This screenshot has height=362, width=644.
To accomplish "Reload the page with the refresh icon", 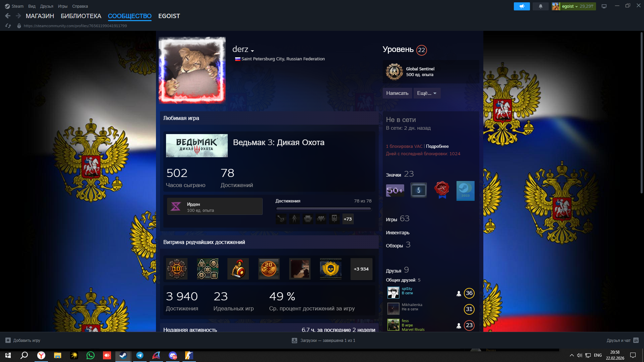I will (8, 26).
